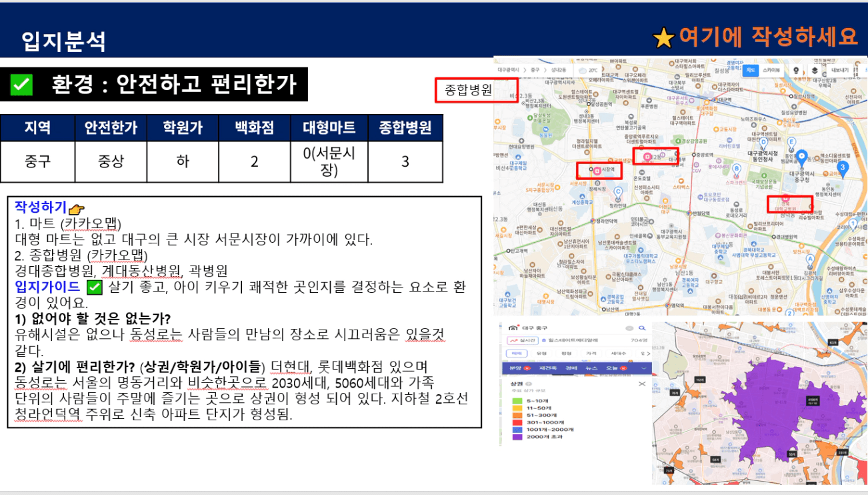Select the 지도 map view toggle

[751, 70]
